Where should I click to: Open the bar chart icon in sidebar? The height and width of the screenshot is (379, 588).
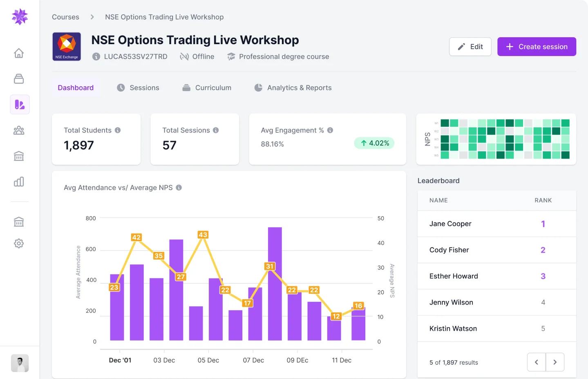19,182
